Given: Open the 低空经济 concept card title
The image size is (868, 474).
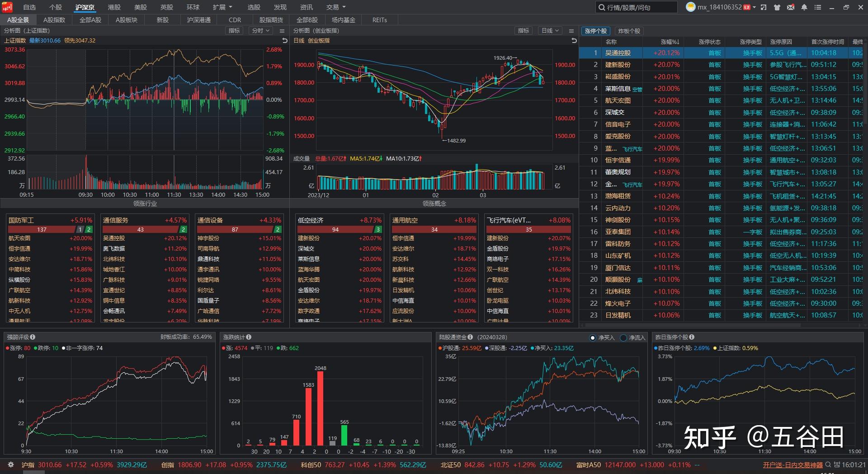Looking at the screenshot, I should (311, 220).
